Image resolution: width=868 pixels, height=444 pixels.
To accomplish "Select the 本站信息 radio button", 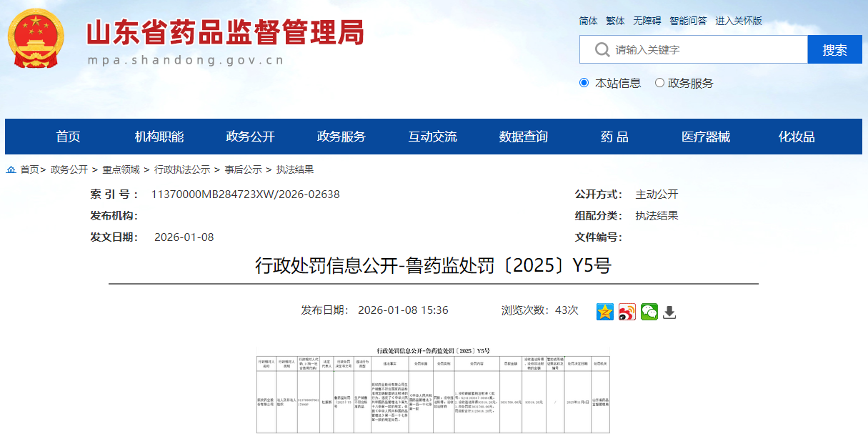I will 584,83.
